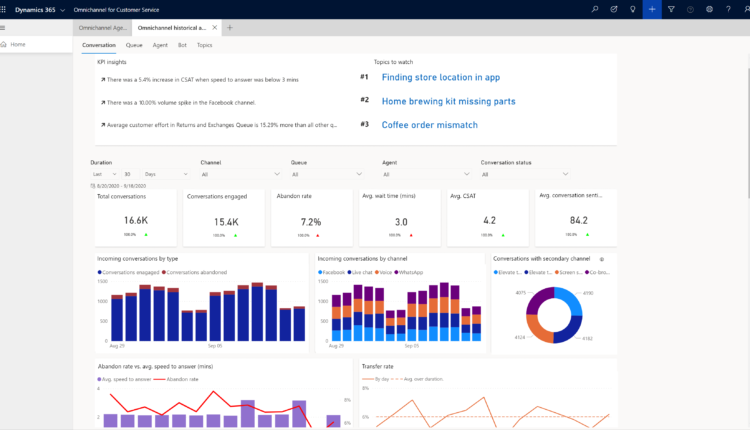Image resolution: width=750 pixels, height=430 pixels.
Task: Add a new session tab
Action: click(229, 28)
